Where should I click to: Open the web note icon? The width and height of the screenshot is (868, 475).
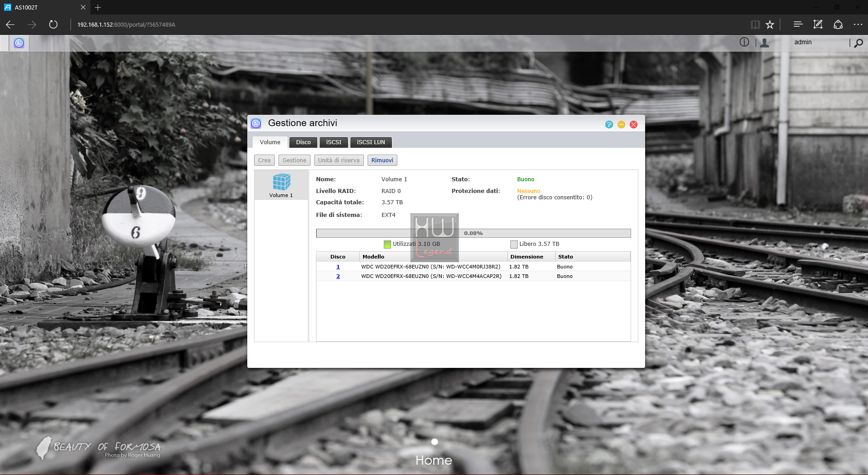[818, 24]
